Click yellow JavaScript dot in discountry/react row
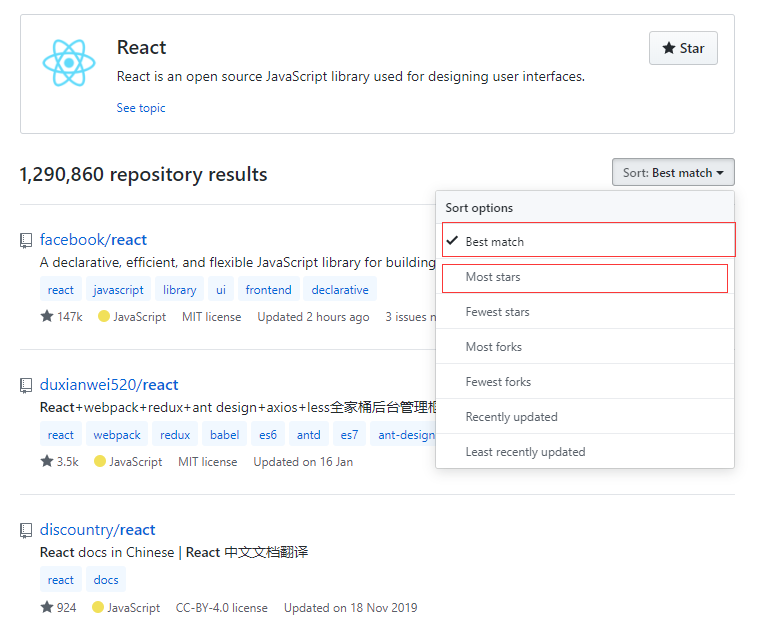This screenshot has height=630, width=760. [x=97, y=607]
